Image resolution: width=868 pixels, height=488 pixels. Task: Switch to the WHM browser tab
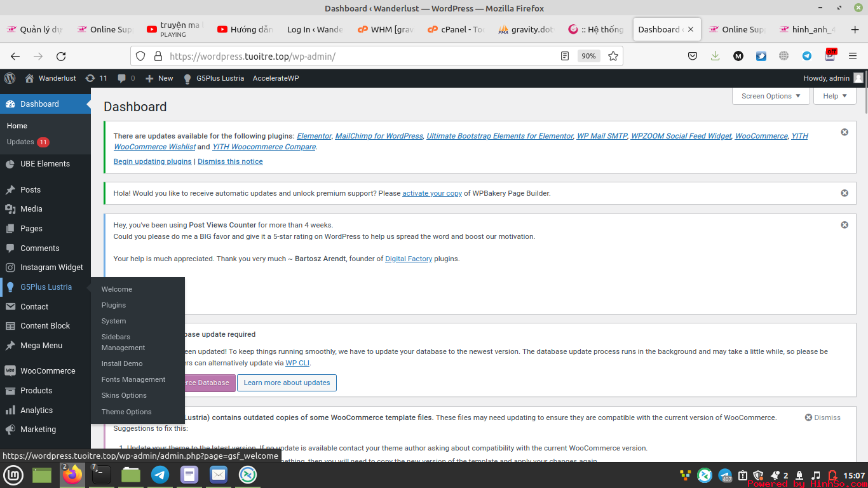(x=386, y=29)
